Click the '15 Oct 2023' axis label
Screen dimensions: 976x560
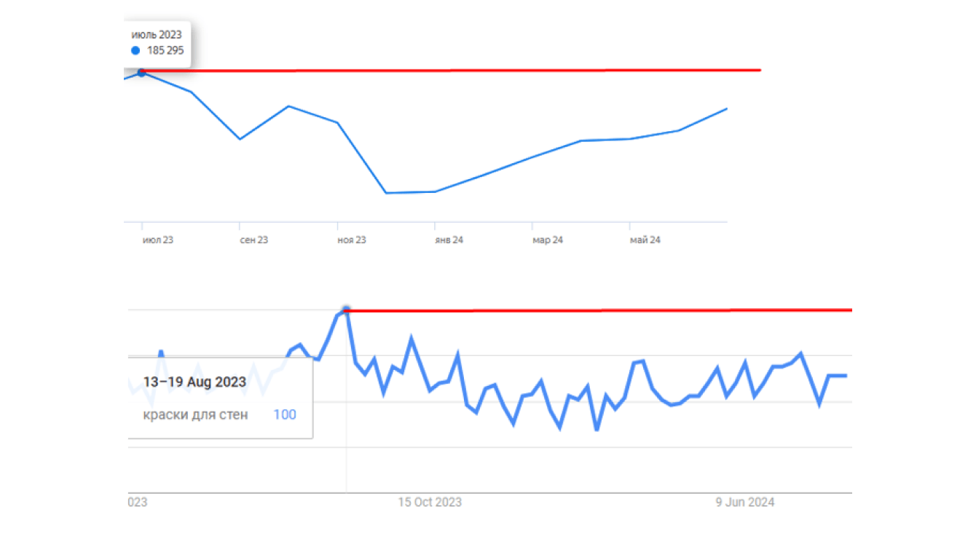click(x=430, y=502)
